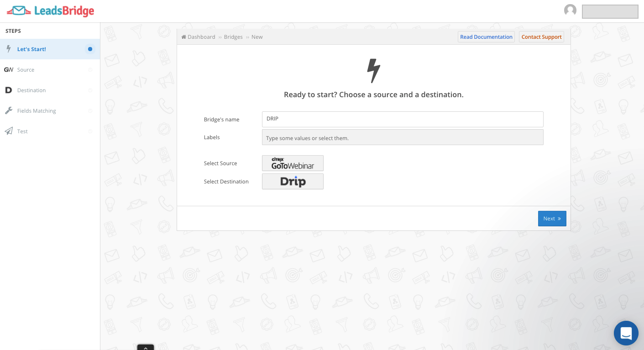644x350 pixels.
Task: Click the LeadsBridge logo
Action: click(50, 11)
